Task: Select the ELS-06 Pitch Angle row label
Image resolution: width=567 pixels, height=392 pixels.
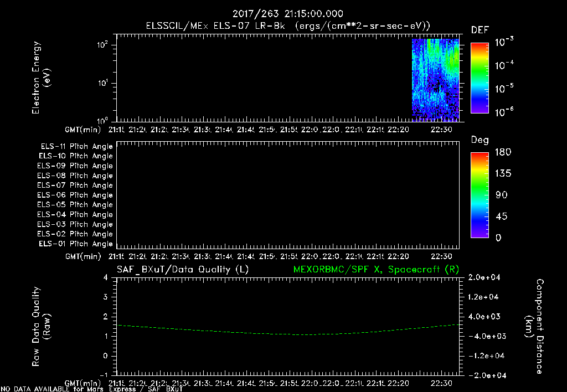Action: click(75, 195)
